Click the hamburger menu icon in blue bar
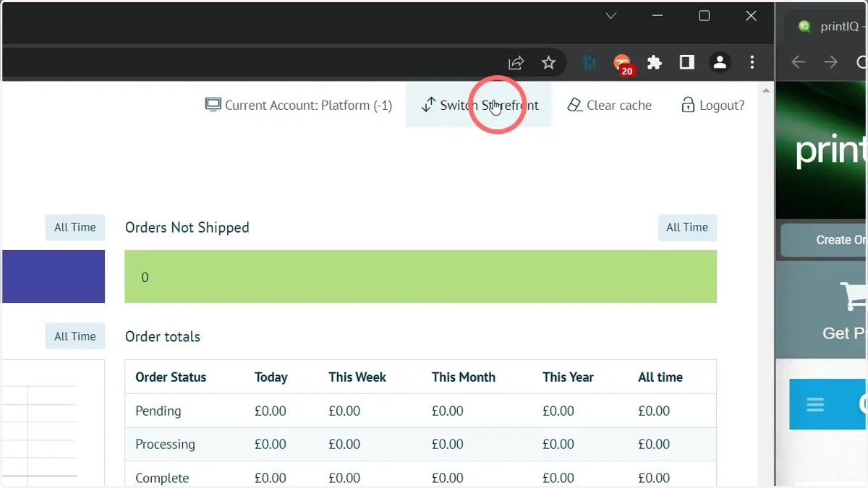Screen dimensions: 868x488 [815, 404]
